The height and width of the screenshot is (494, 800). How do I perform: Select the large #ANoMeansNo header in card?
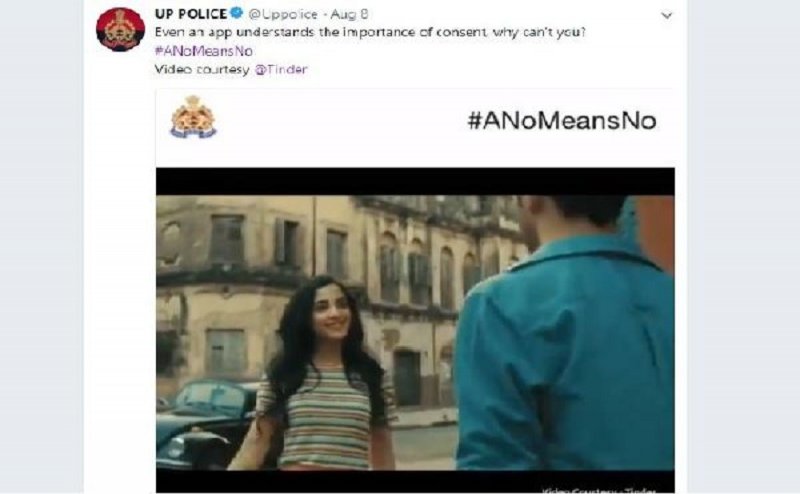pyautogui.click(x=562, y=121)
